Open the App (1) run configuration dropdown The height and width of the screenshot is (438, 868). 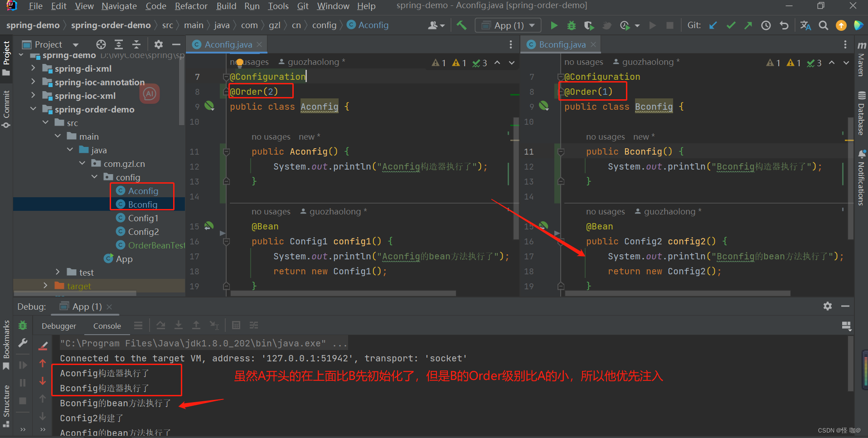click(x=508, y=25)
